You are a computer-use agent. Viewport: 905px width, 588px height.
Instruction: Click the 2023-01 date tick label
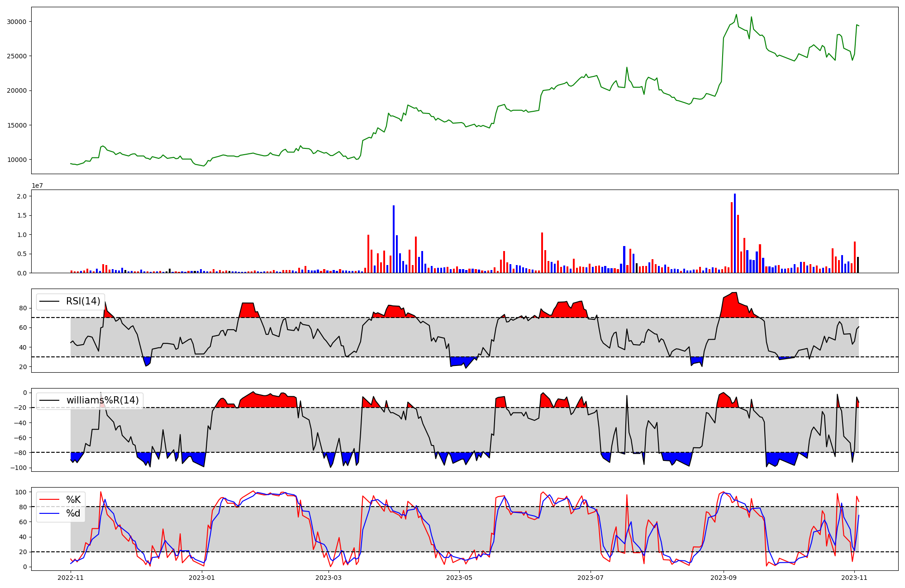[x=202, y=578]
